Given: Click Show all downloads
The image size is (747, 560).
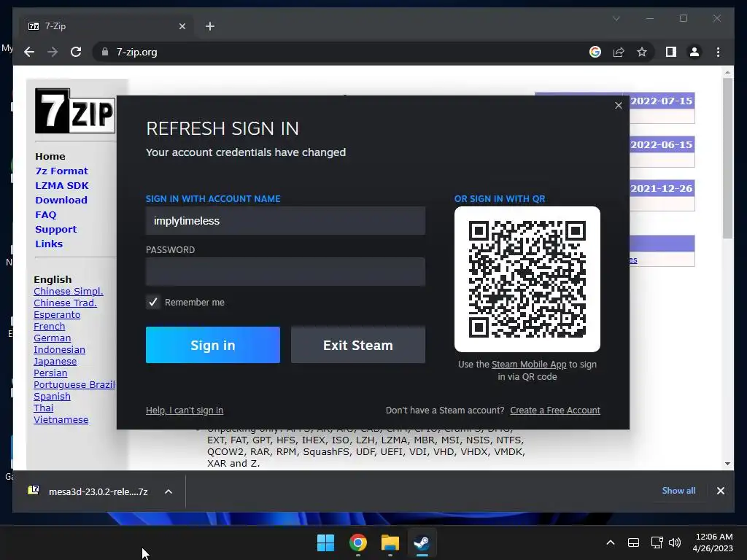Looking at the screenshot, I should pyautogui.click(x=678, y=491).
